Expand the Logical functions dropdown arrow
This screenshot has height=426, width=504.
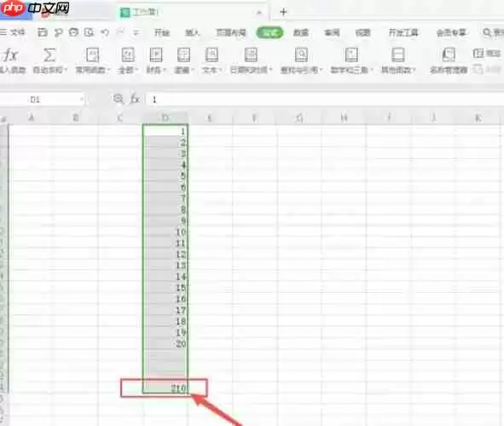193,70
